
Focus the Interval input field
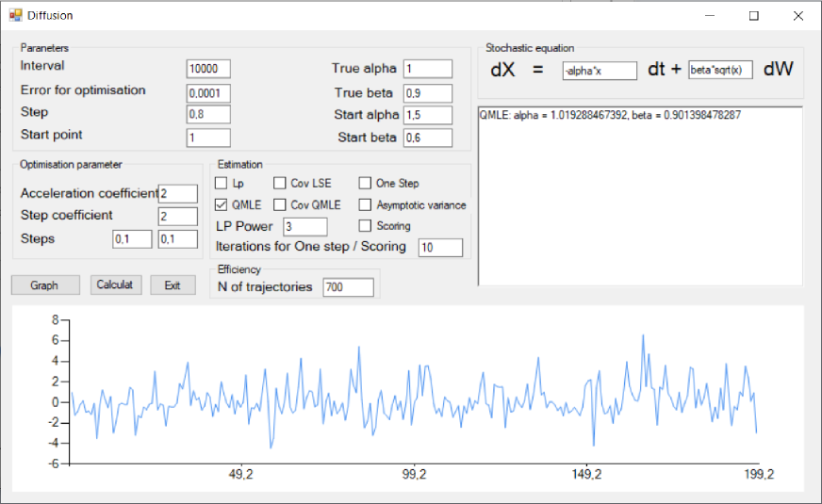(208, 69)
